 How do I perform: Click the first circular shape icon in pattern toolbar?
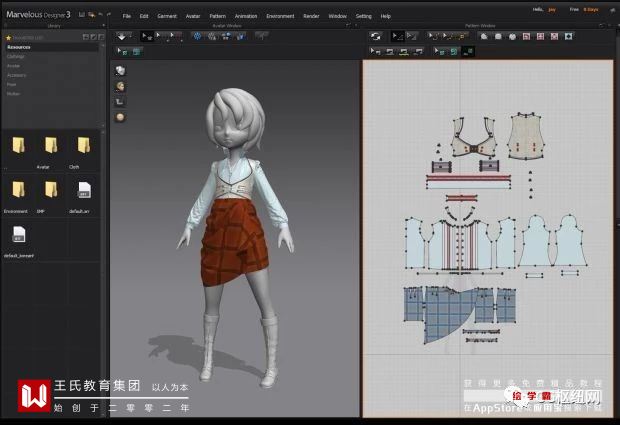click(x=484, y=36)
